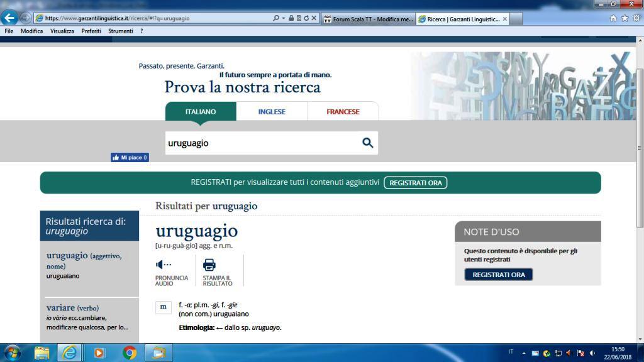The width and height of the screenshot is (644, 362).
Task: Open the browser settings gear icon
Action: point(636,18)
